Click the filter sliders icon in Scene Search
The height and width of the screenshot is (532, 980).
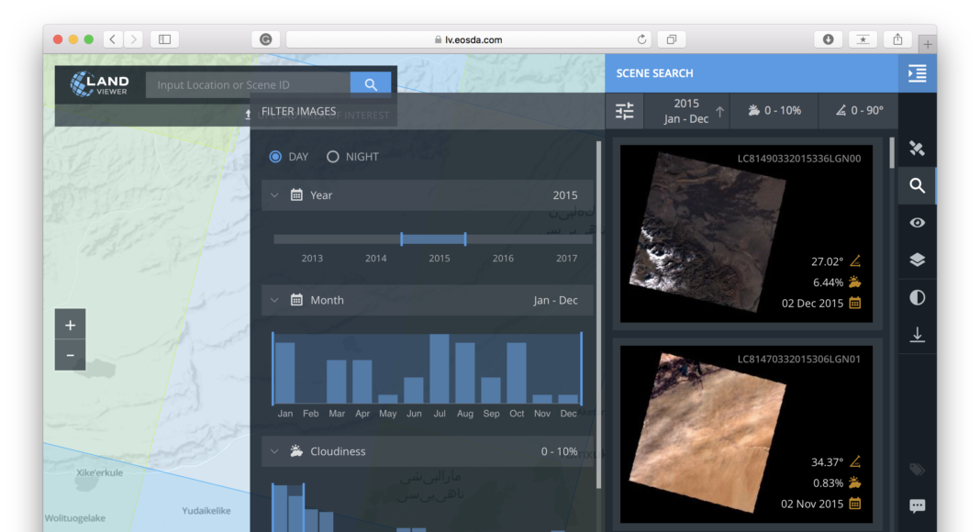pos(625,111)
